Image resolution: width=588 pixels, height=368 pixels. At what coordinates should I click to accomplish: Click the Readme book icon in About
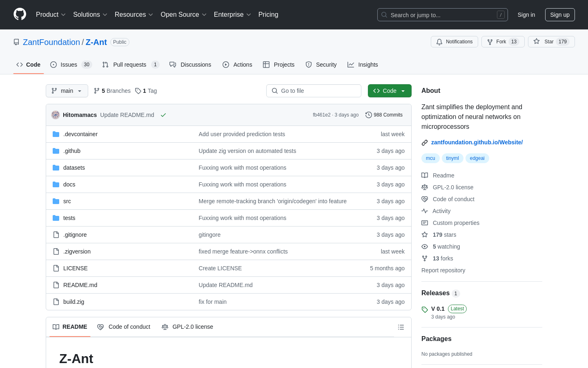(425, 175)
